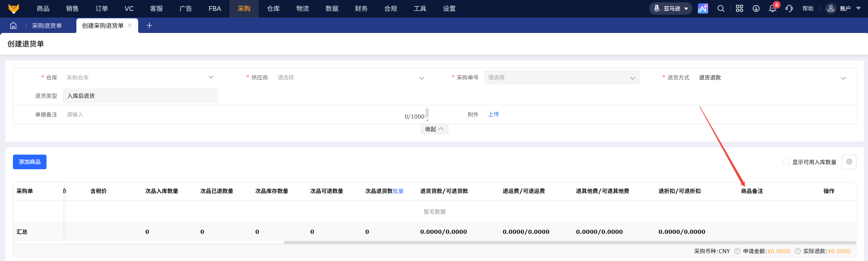This screenshot has height=261, width=868.
Task: Expand the 账户 dropdown arrow
Action: [858, 8]
